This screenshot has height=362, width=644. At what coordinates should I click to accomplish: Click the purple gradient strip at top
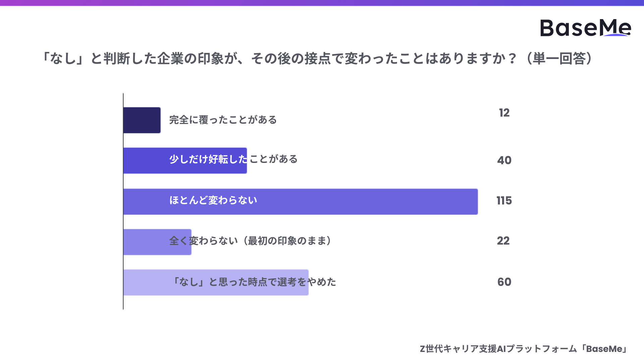tap(322, 3)
